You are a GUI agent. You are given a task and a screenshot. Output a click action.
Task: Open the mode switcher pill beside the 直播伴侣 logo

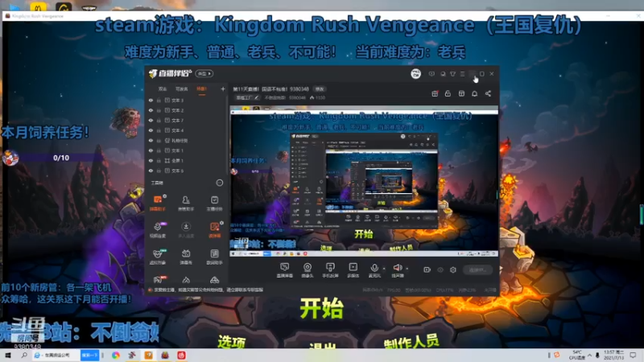click(204, 73)
